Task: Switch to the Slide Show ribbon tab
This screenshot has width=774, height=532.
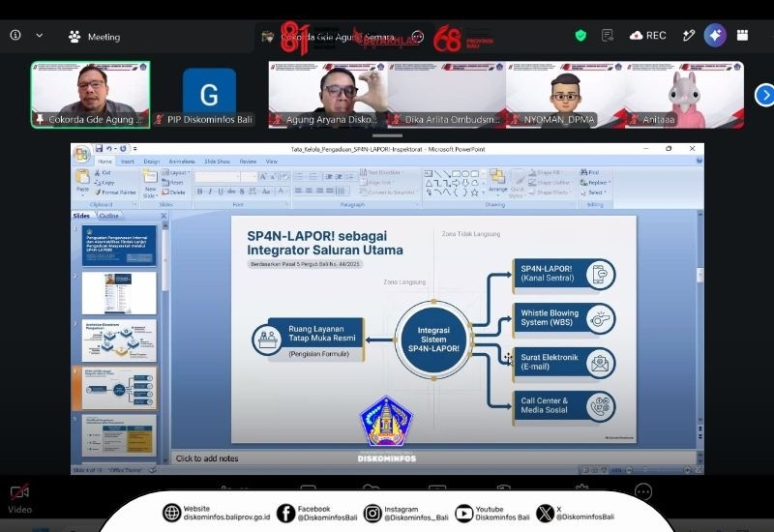Action: 217,162
